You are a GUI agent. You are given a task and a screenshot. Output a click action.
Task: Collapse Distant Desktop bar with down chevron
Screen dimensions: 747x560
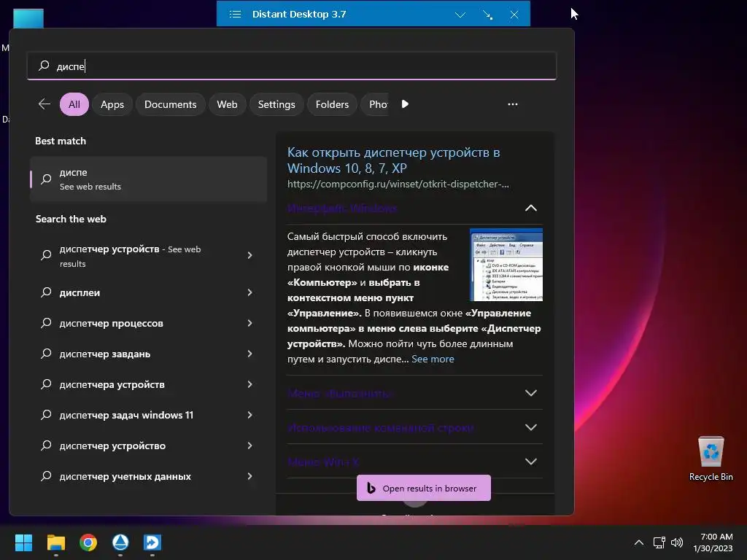[460, 15]
